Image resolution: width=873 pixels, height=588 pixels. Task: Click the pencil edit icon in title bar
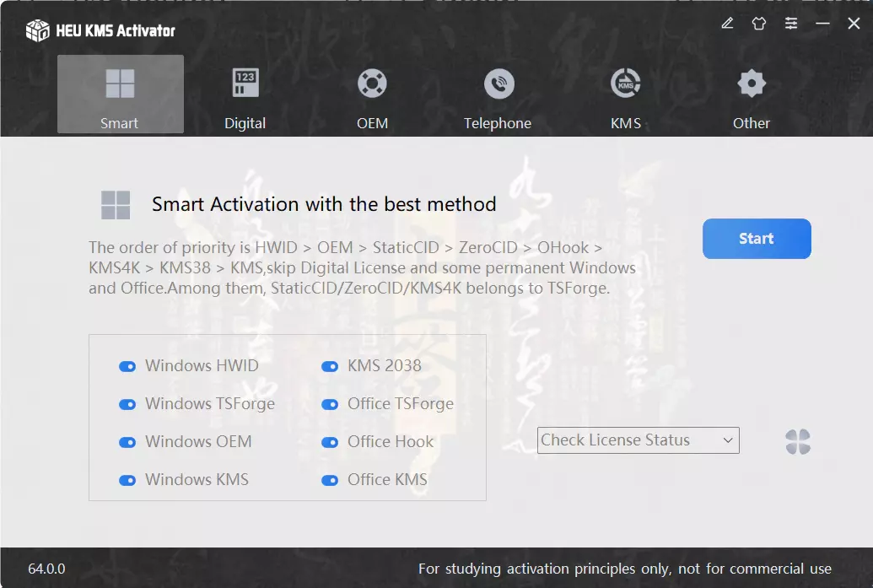click(727, 23)
